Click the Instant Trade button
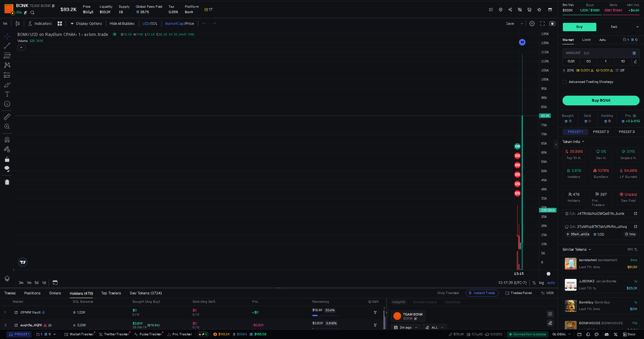The height and width of the screenshot is (339, 644). point(481,293)
